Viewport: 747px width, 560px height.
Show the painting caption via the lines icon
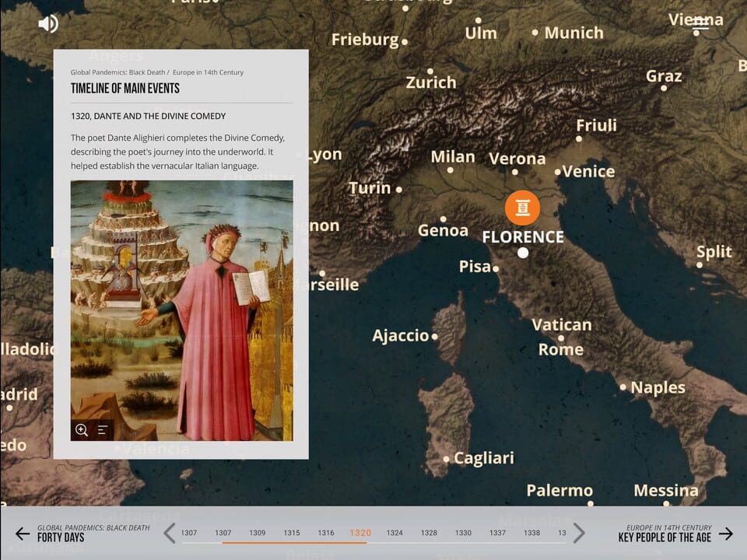(x=101, y=429)
